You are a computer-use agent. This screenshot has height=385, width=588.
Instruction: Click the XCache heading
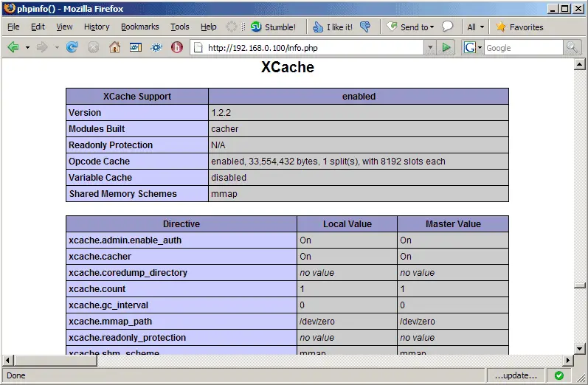(x=288, y=67)
